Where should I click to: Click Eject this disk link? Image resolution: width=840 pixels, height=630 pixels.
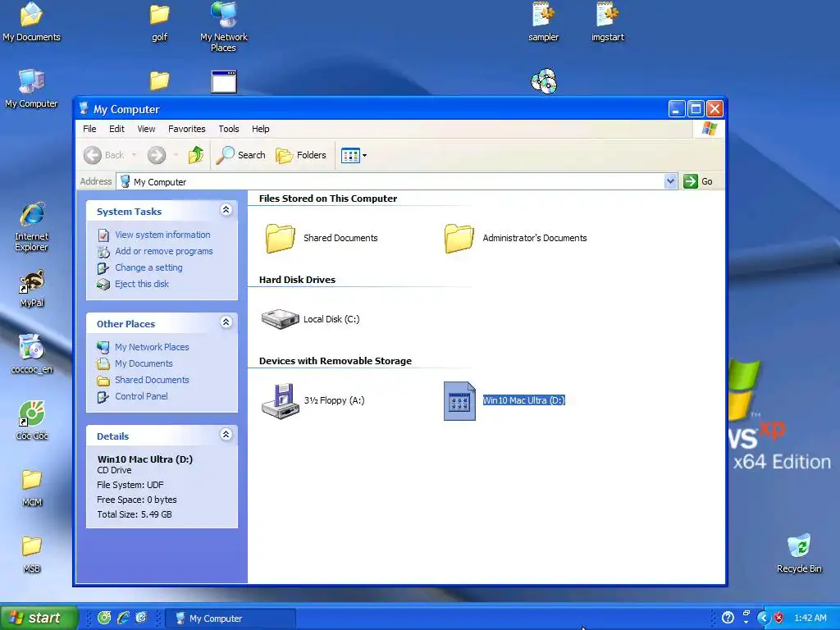141,285
